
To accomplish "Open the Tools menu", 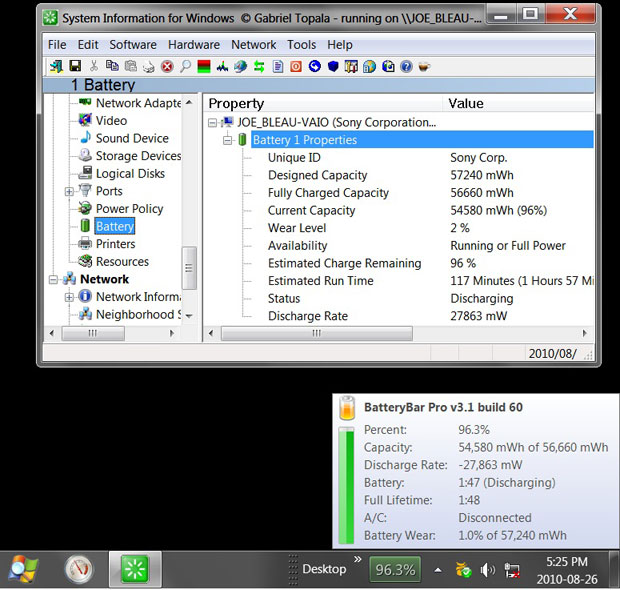I will [x=301, y=45].
